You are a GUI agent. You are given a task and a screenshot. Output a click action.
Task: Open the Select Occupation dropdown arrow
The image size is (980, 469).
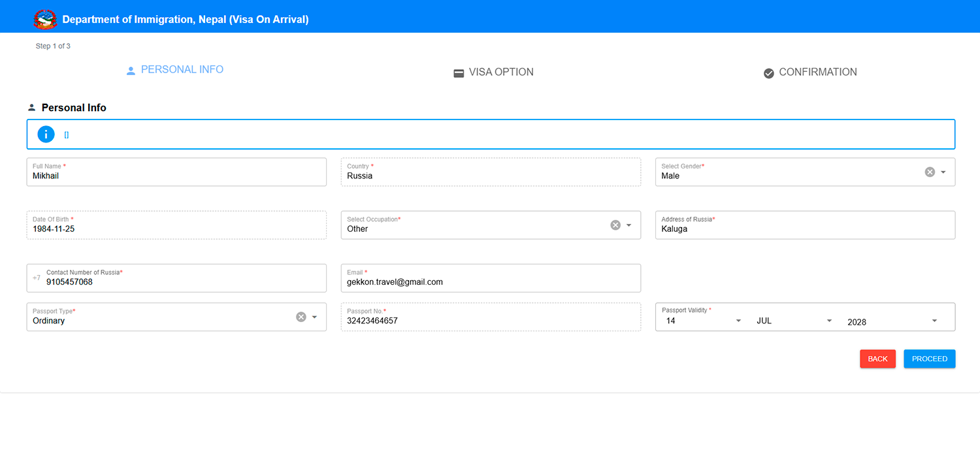629,225
